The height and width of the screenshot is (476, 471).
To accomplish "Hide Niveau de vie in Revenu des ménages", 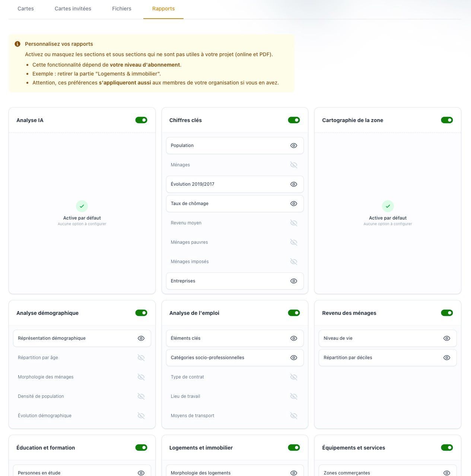I will [x=446, y=338].
